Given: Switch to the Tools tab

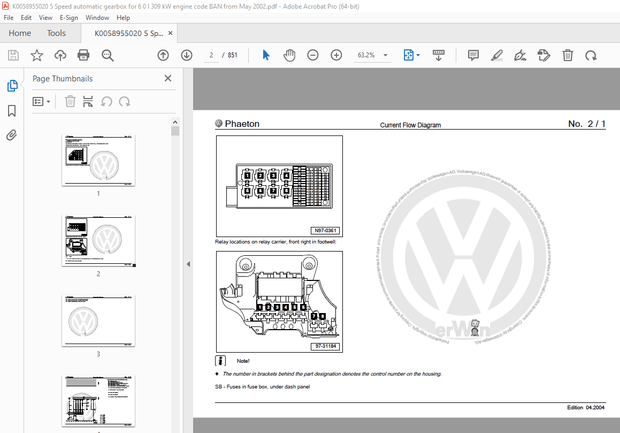Looking at the screenshot, I should [56, 33].
